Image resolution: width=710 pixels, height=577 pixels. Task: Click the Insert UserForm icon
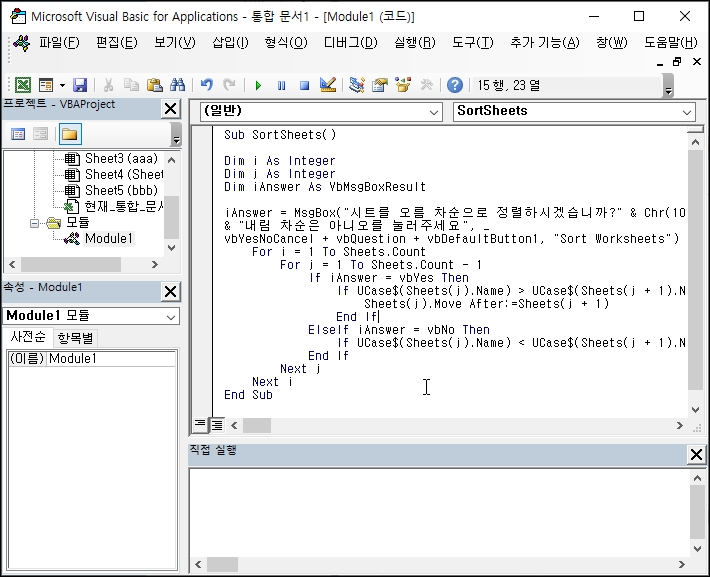click(x=46, y=85)
